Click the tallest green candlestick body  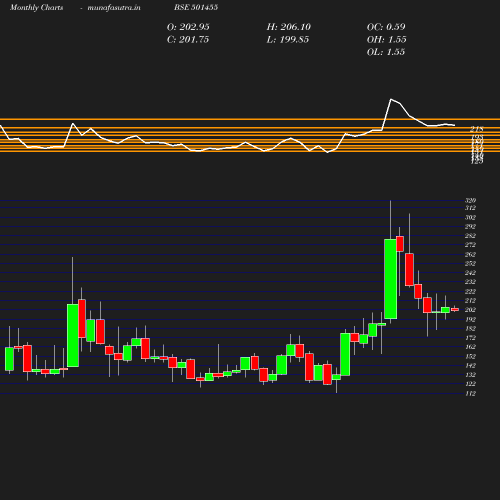click(x=391, y=279)
